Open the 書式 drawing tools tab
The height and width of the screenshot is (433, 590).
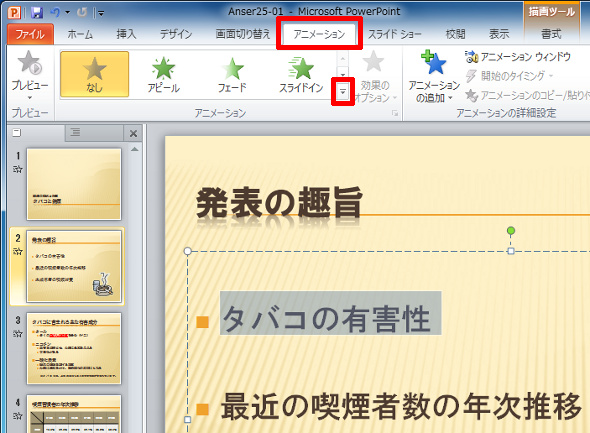551,34
